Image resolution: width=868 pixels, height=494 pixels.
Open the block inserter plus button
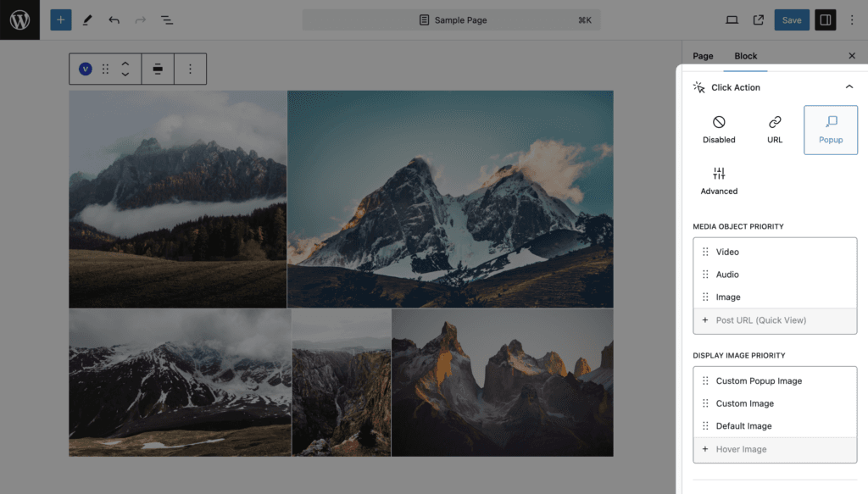coord(60,19)
